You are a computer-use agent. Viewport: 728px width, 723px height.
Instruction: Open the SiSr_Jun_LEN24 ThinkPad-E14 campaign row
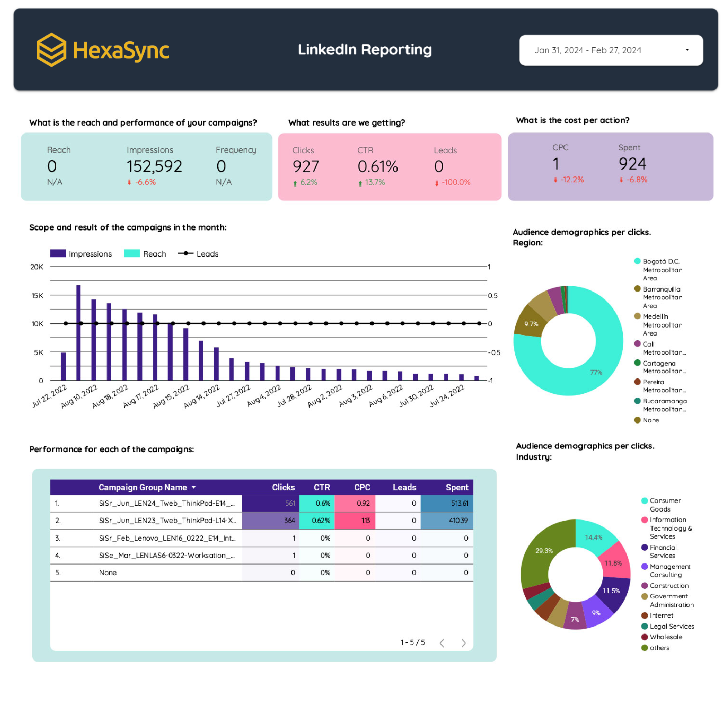coord(166,503)
